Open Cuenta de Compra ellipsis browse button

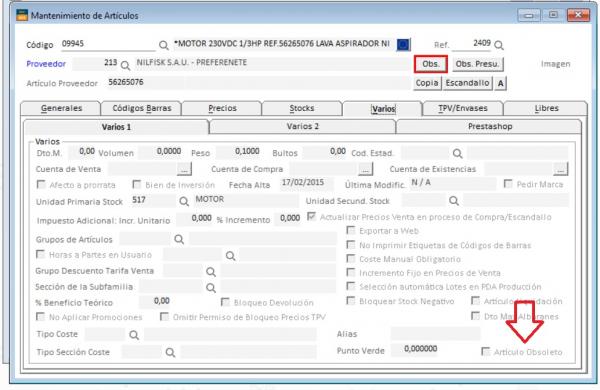(x=365, y=169)
